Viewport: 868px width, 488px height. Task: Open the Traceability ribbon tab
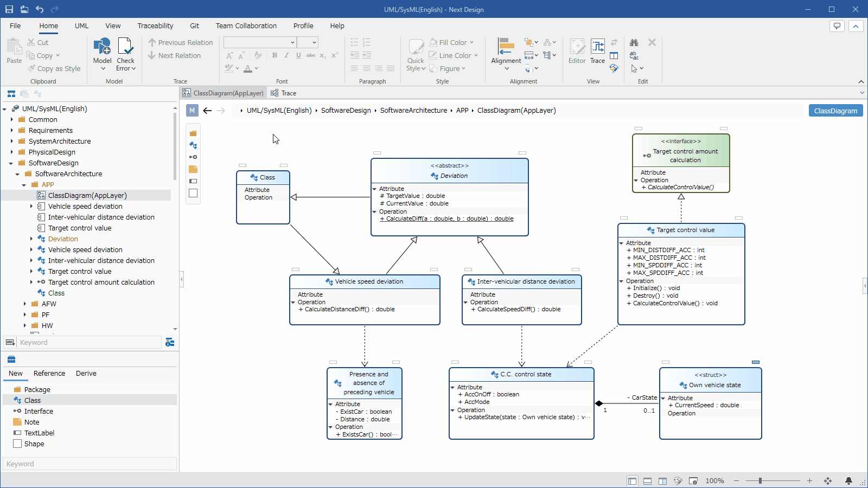[x=155, y=25]
